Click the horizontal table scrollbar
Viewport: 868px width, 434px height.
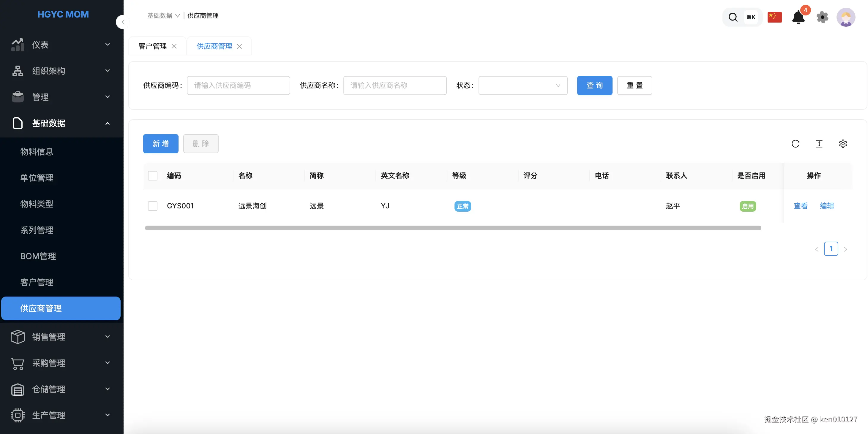click(452, 228)
